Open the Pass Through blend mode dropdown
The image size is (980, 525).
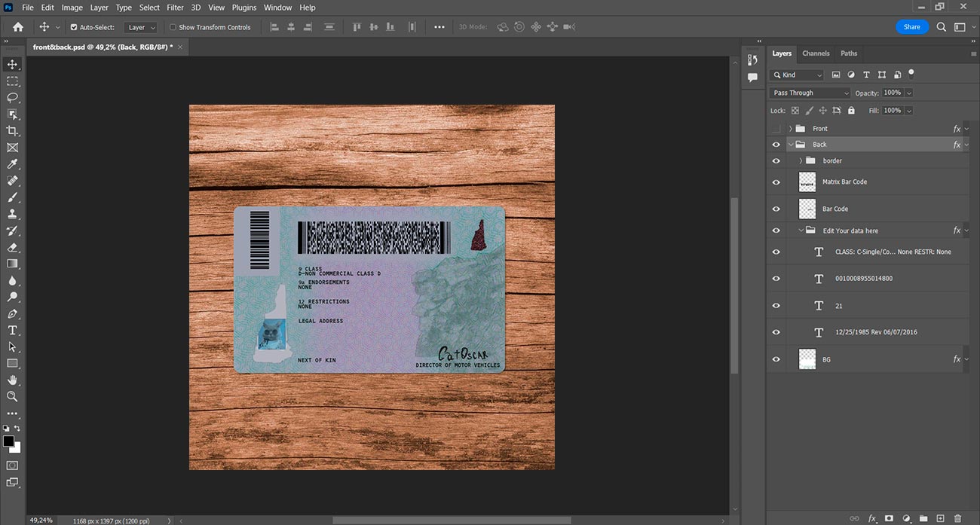(x=810, y=93)
